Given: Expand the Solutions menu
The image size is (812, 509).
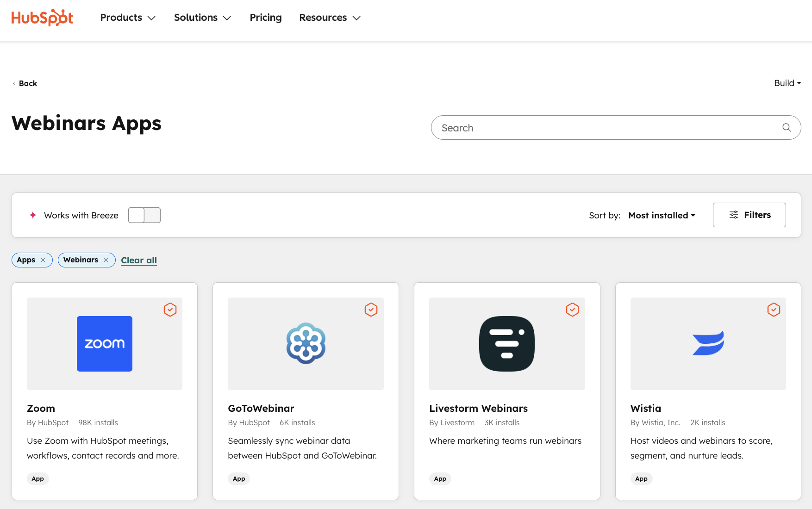Looking at the screenshot, I should (x=202, y=18).
